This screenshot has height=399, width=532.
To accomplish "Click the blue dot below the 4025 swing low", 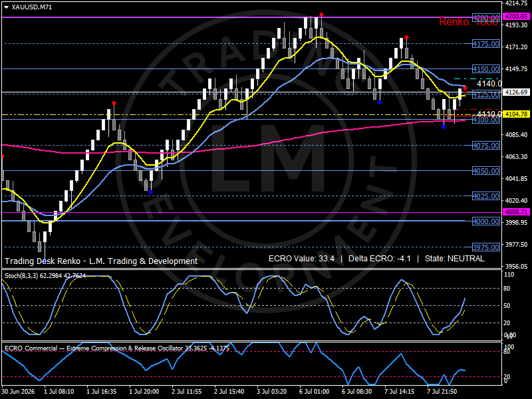I will 151,192.
